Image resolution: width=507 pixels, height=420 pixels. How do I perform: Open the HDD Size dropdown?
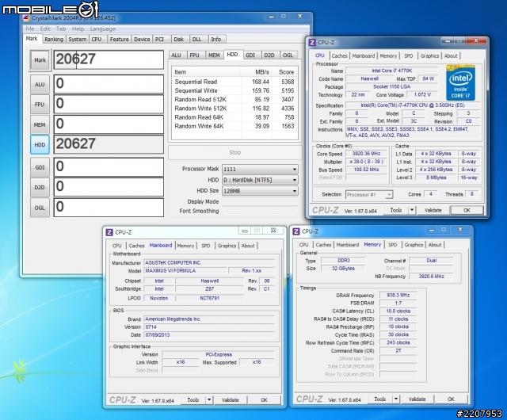(x=260, y=191)
